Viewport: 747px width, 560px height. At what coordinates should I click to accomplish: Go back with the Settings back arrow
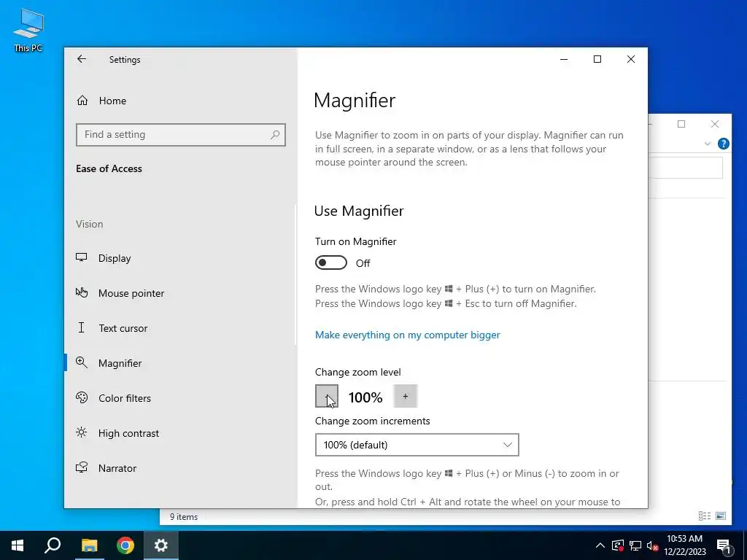pyautogui.click(x=82, y=59)
